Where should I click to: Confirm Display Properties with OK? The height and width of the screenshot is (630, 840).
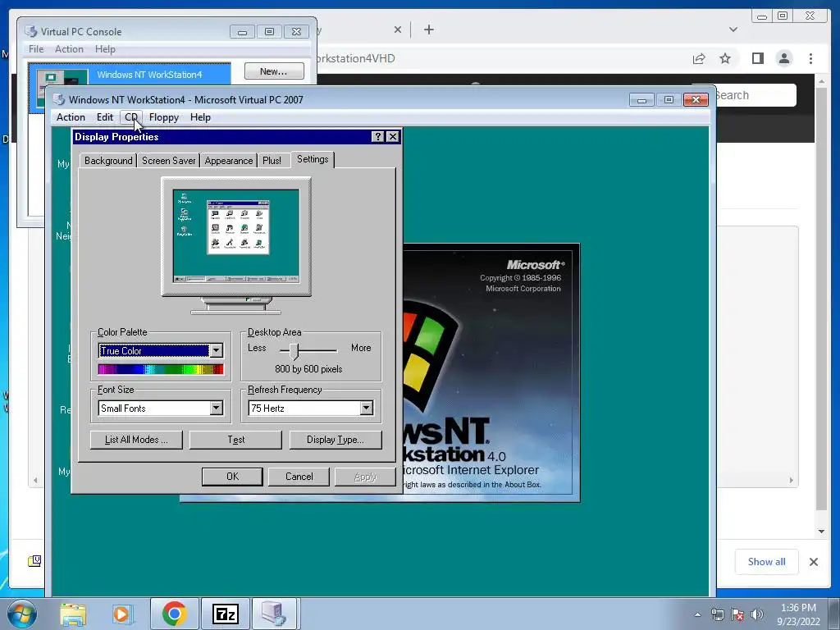232,477
